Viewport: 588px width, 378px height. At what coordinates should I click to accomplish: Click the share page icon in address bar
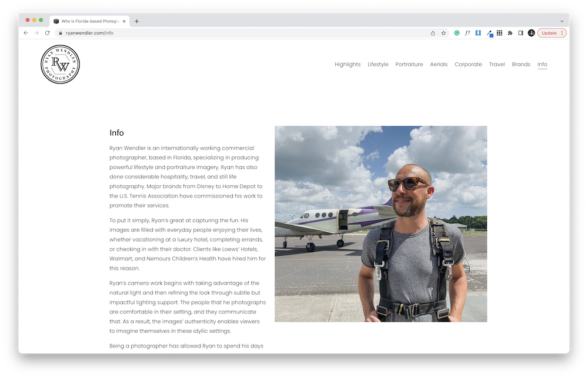[433, 33]
